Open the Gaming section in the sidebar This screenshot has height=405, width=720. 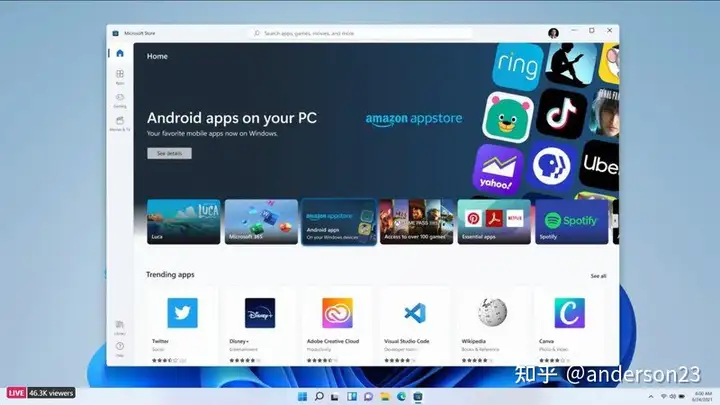(x=120, y=100)
